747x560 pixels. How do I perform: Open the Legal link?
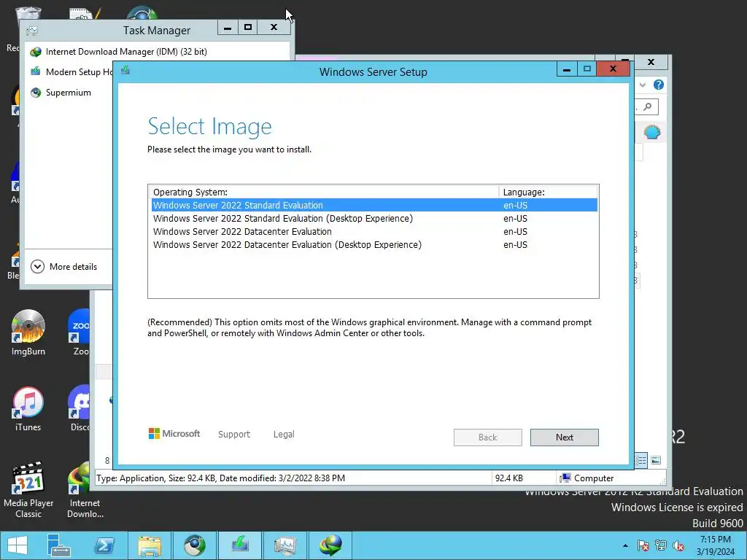pos(284,435)
